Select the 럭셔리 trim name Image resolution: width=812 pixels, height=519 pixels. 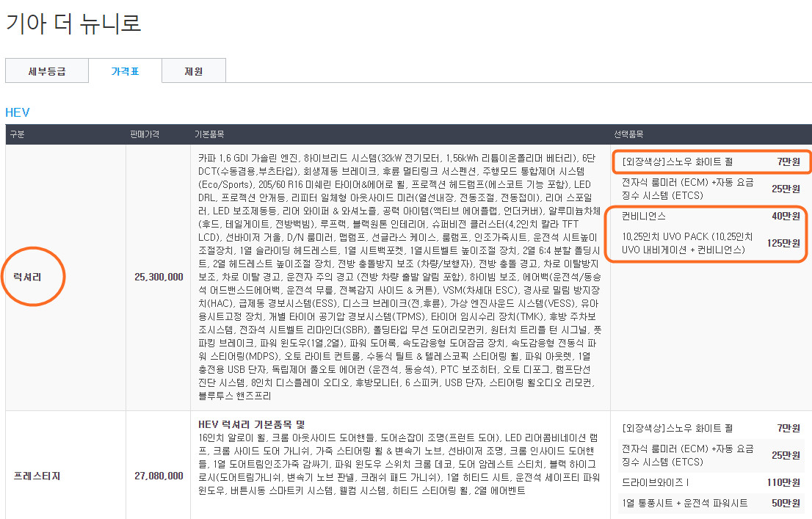[27, 277]
